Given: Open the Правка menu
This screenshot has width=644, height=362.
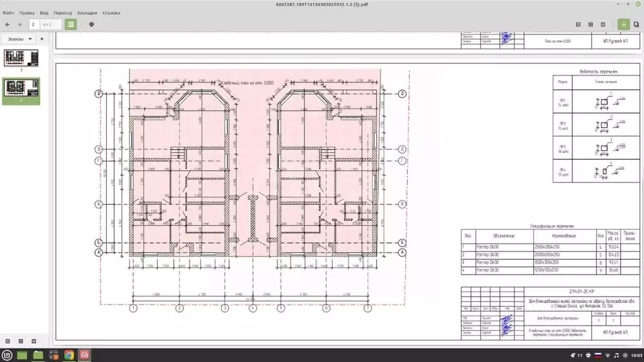Looking at the screenshot, I should (26, 13).
